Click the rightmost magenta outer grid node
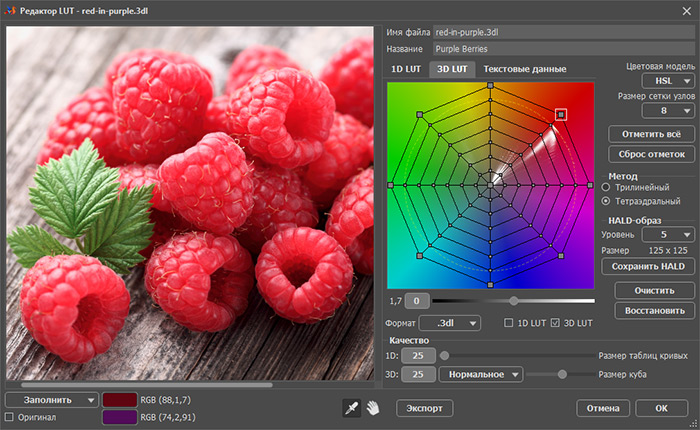The width and height of the screenshot is (700, 430). point(590,185)
